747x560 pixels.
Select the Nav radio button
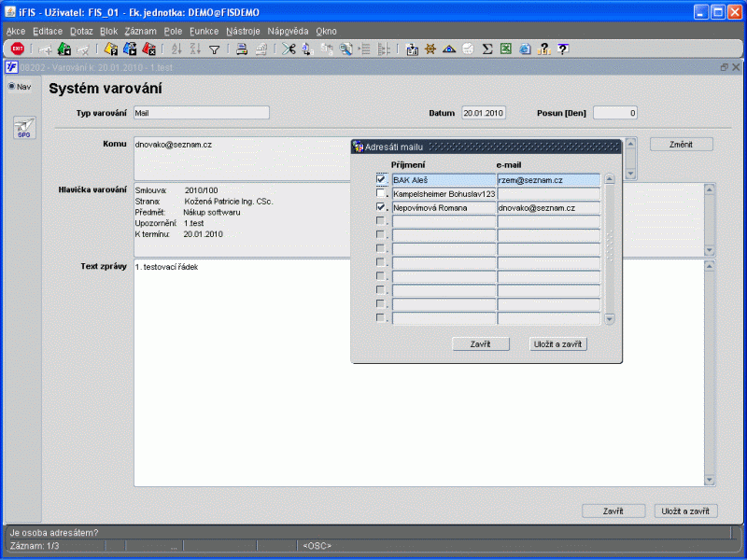[x=11, y=86]
